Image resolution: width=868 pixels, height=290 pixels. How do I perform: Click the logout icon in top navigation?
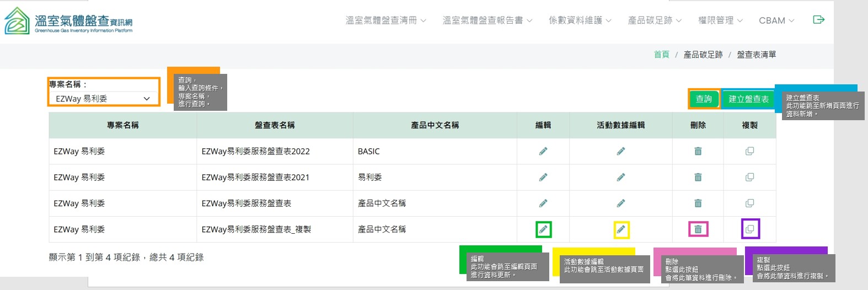click(818, 20)
